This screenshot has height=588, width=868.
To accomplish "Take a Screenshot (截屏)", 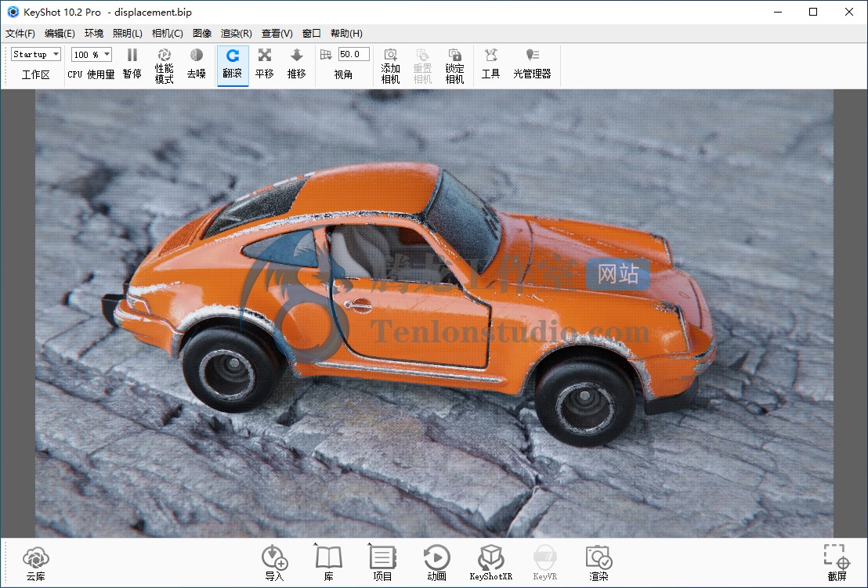I will coord(837,563).
